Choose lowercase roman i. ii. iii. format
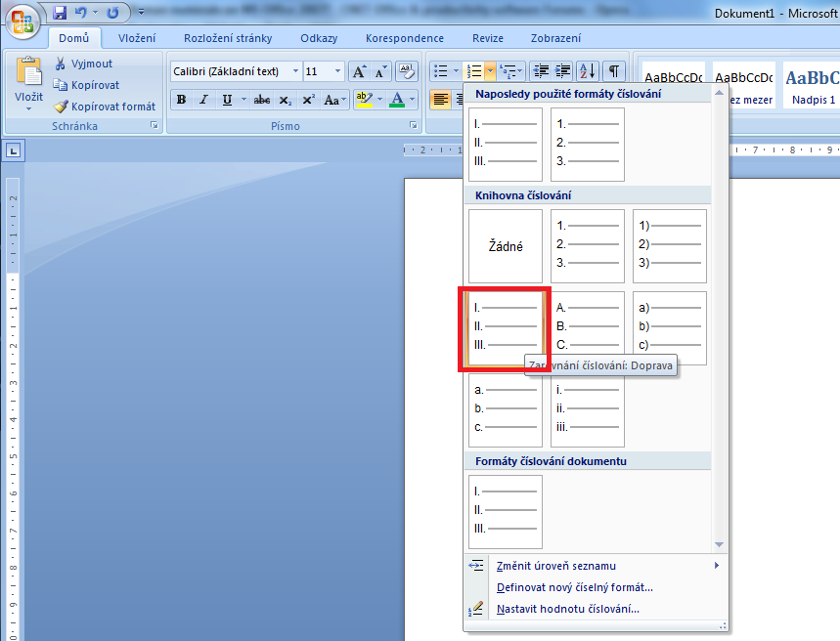This screenshot has width=840, height=641. 588,410
